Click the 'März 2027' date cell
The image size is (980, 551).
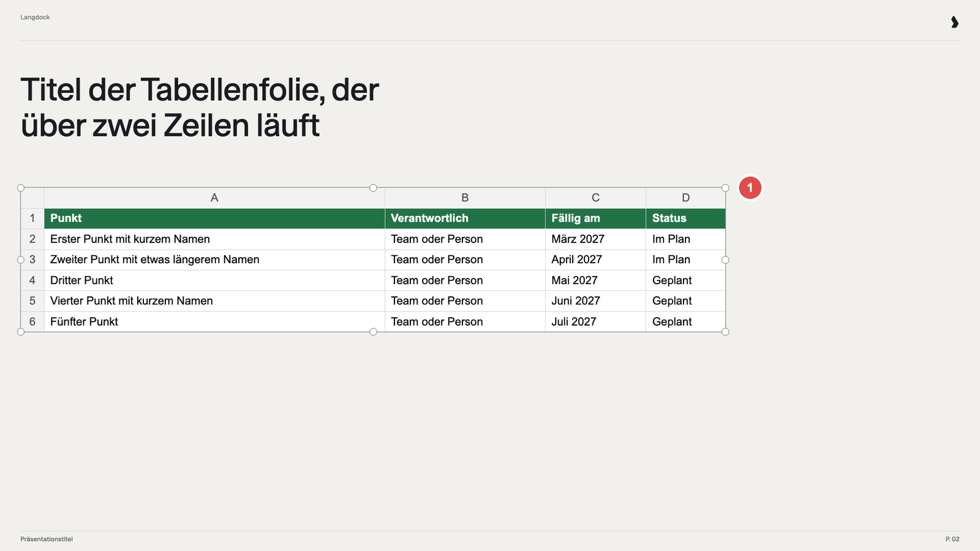point(595,239)
